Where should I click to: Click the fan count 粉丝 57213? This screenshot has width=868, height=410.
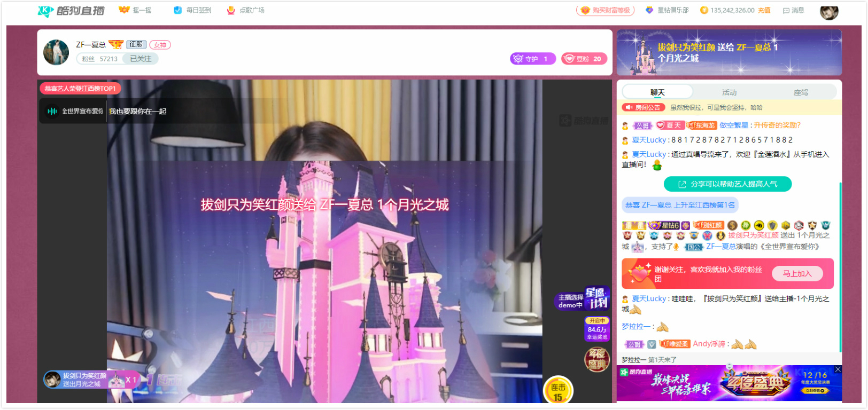click(100, 59)
